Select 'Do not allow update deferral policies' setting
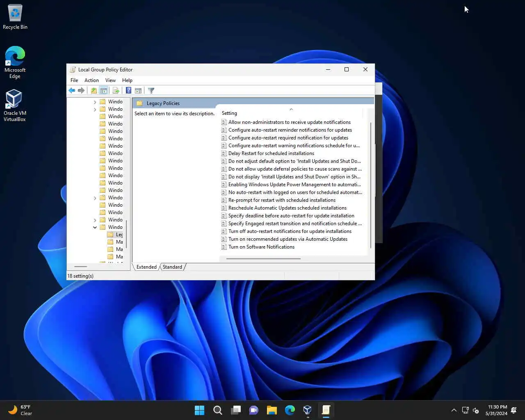This screenshot has width=525, height=420. pyautogui.click(x=292, y=169)
